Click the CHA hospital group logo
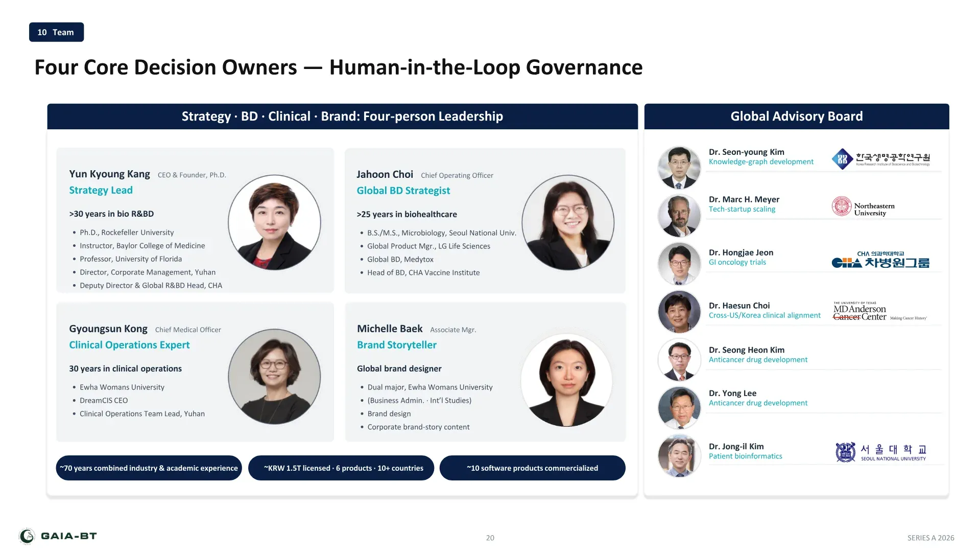Viewport: 980px width, 552px height. click(x=880, y=260)
